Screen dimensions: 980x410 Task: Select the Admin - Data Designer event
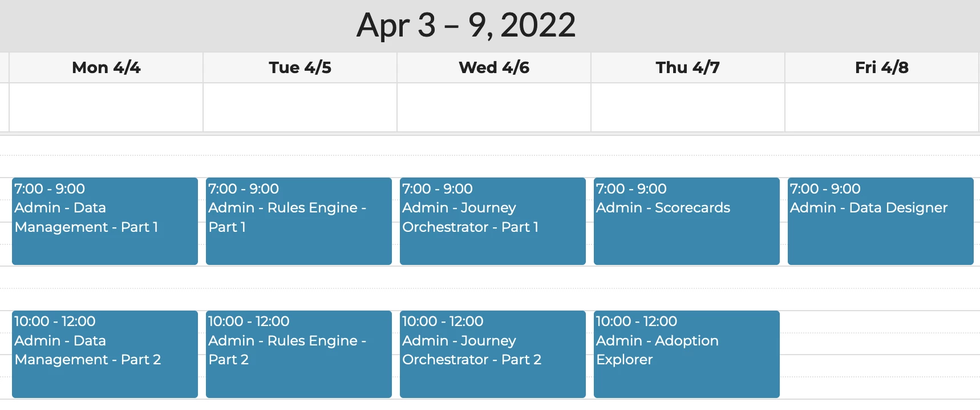coord(881,221)
